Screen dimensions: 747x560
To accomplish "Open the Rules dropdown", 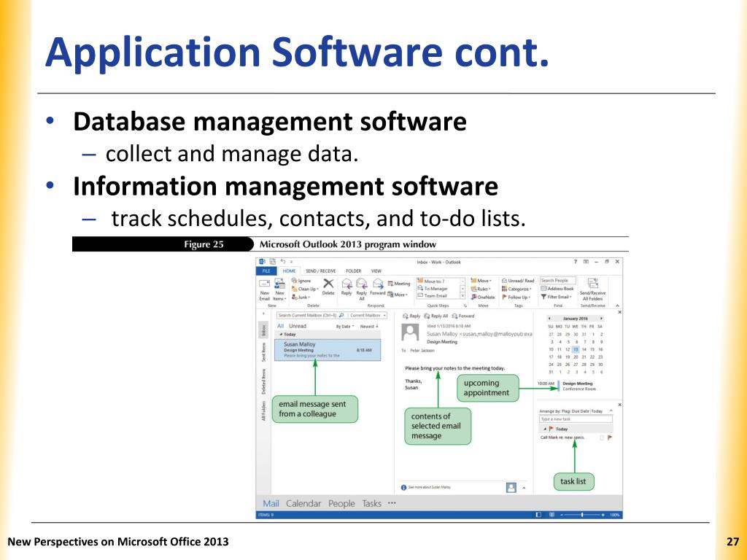I will [x=481, y=289].
